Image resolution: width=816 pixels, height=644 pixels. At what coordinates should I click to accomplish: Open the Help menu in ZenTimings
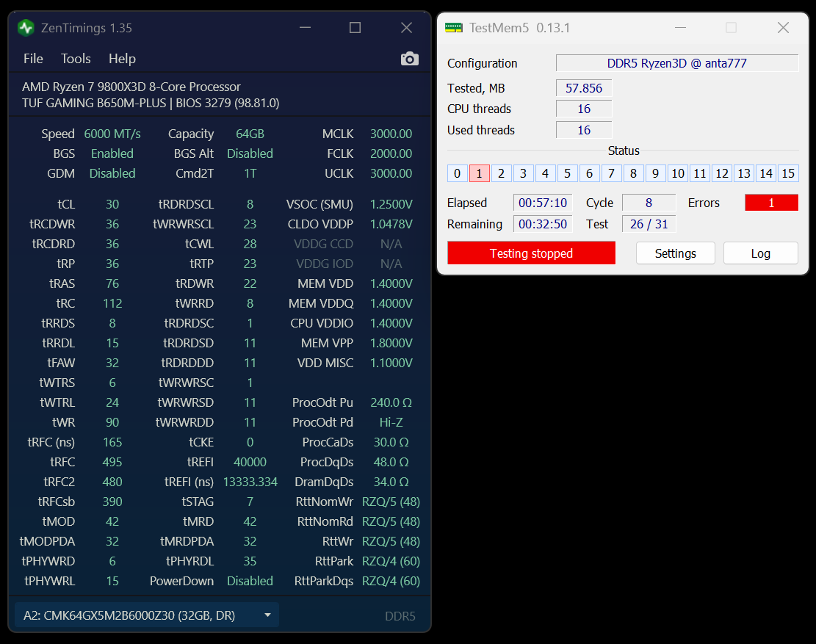123,59
